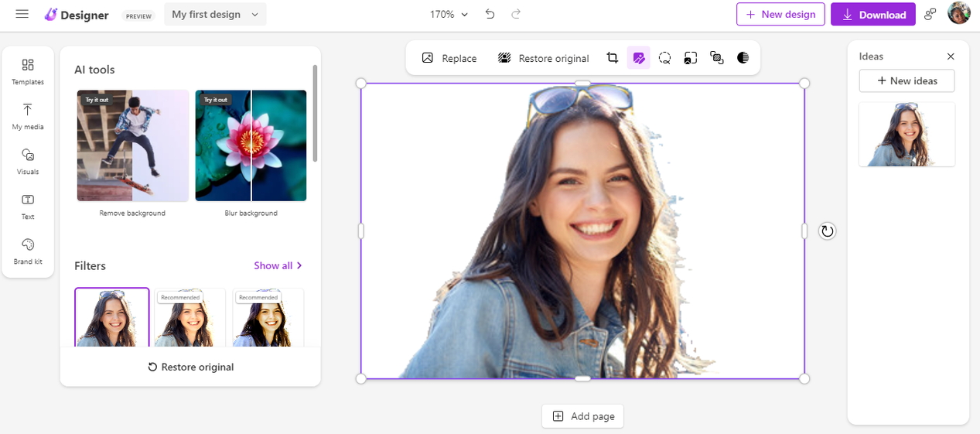980x434 pixels.
Task: Click the canvas image's top-left corner handle
Action: [x=361, y=83]
